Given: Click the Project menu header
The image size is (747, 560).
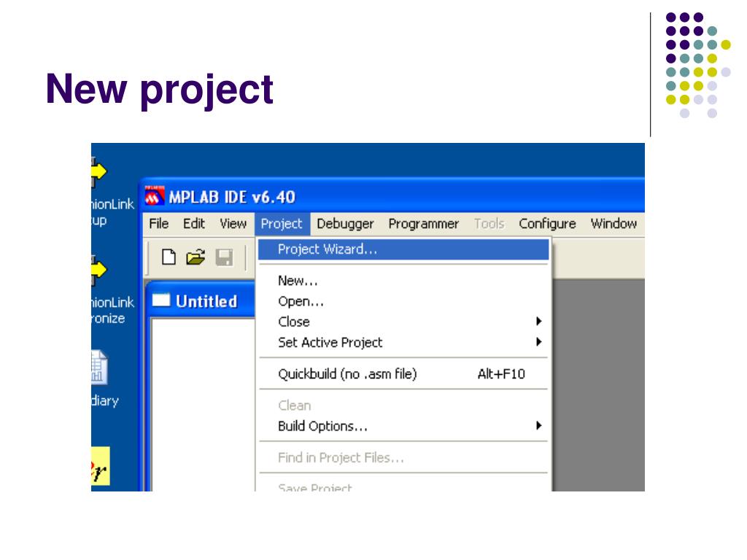Looking at the screenshot, I should (281, 224).
